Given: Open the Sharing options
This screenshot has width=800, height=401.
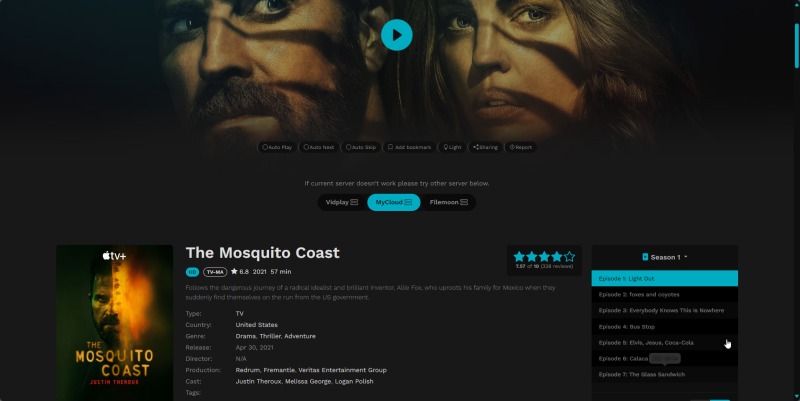Looking at the screenshot, I should [485, 147].
